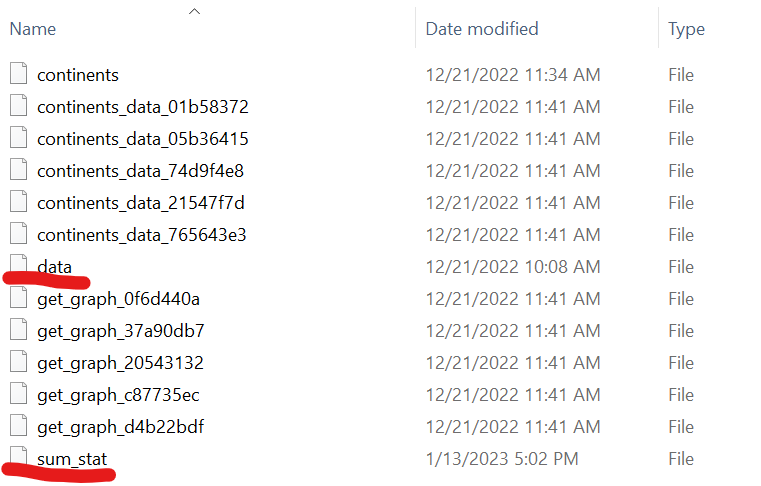Select the continents_data_21547f7d file name
This screenshot has height=486, width=761.
(x=141, y=202)
